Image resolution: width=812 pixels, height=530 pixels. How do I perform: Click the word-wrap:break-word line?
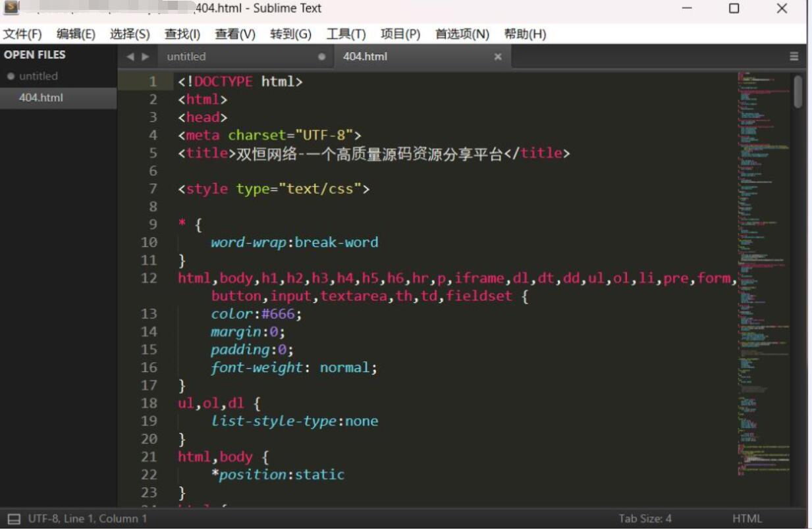[295, 242]
